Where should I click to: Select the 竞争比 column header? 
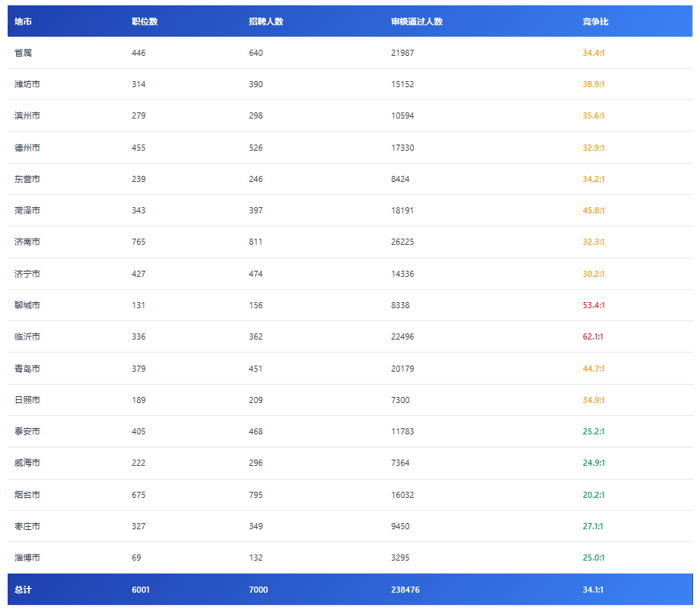point(595,21)
